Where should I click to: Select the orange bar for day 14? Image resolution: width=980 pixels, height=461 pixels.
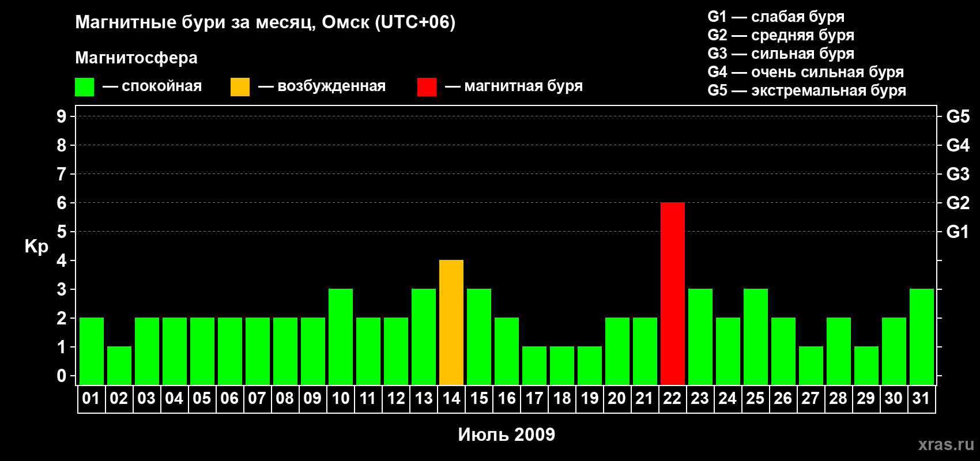coord(451,323)
